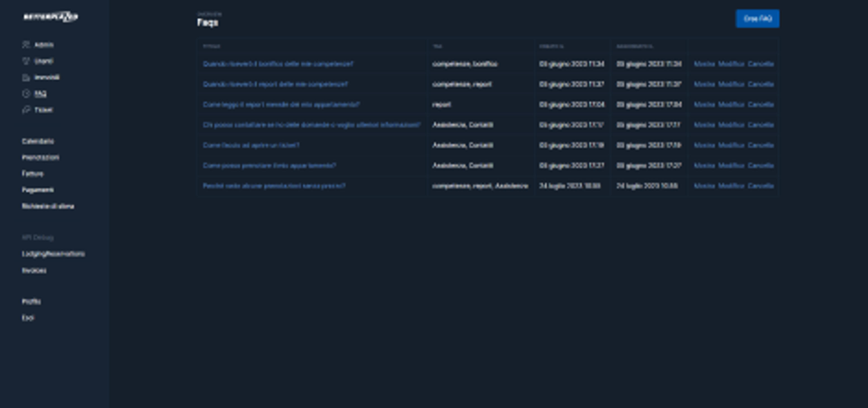Click Cancella for the bonifico FAQ row
This screenshot has height=408, width=868.
pos(761,64)
